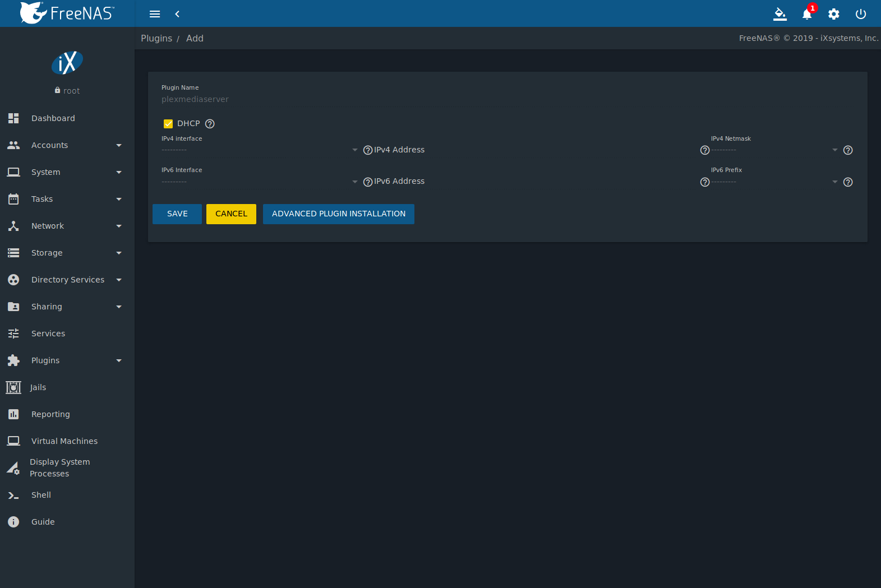This screenshot has width=881, height=588.
Task: Expand the Tasks sidebar section arrow
Action: (x=119, y=199)
